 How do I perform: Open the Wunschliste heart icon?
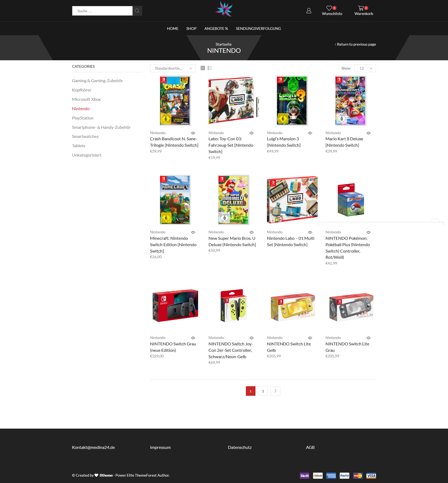click(329, 8)
